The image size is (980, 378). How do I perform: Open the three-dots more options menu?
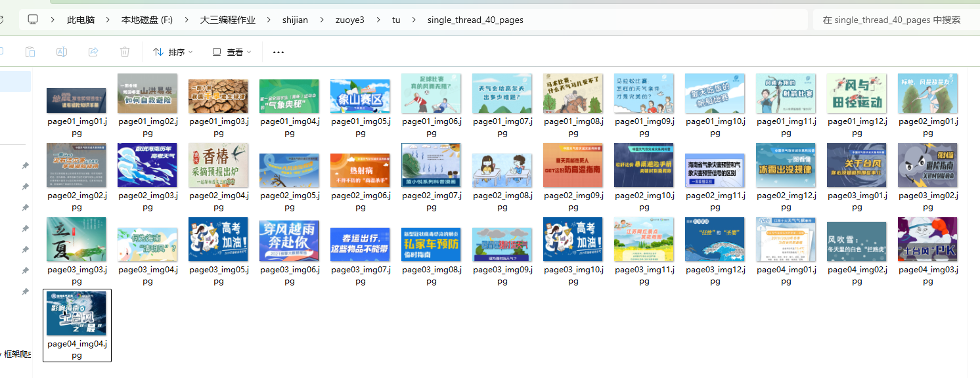pos(278,52)
